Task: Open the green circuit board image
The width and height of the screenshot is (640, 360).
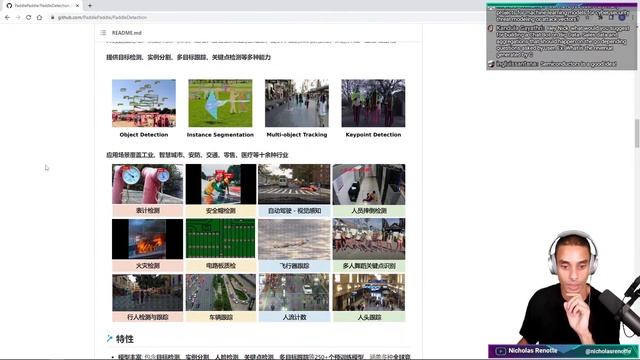Action: pyautogui.click(x=221, y=239)
